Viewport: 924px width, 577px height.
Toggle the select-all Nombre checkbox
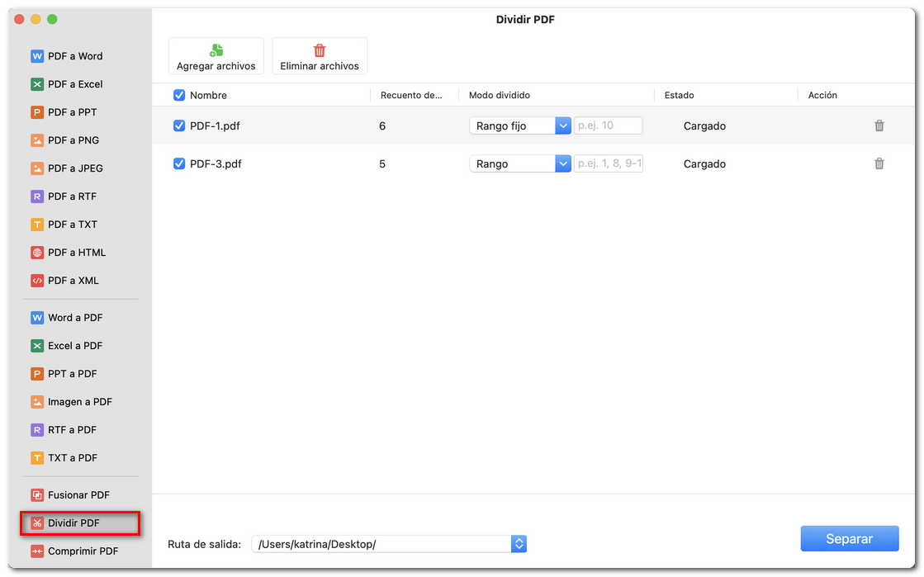(x=179, y=95)
